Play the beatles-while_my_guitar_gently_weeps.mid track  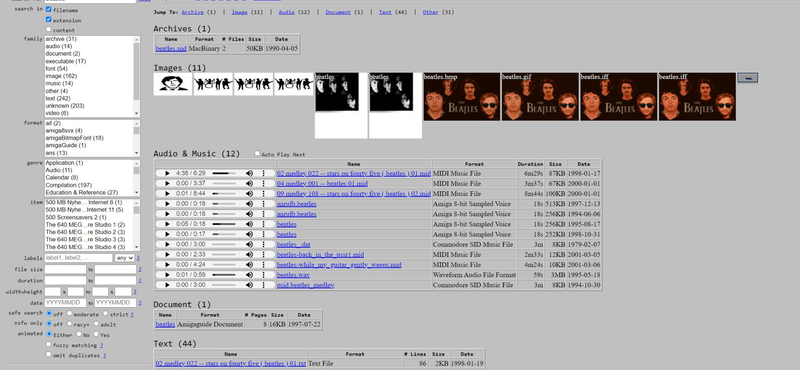click(x=167, y=265)
